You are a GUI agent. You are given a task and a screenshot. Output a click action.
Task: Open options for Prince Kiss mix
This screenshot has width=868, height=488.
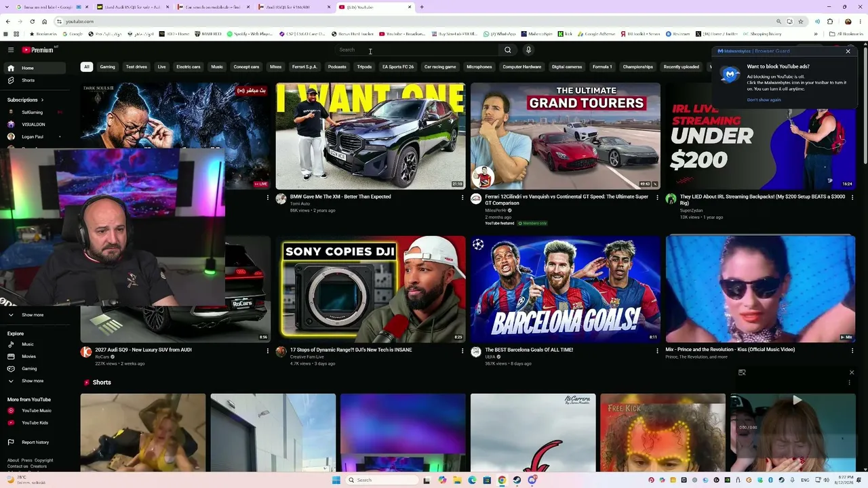852,350
